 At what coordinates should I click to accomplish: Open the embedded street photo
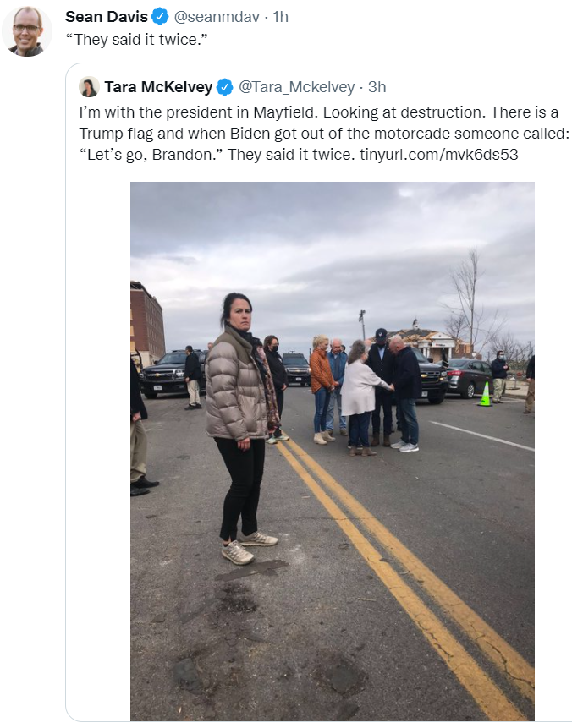(333, 451)
